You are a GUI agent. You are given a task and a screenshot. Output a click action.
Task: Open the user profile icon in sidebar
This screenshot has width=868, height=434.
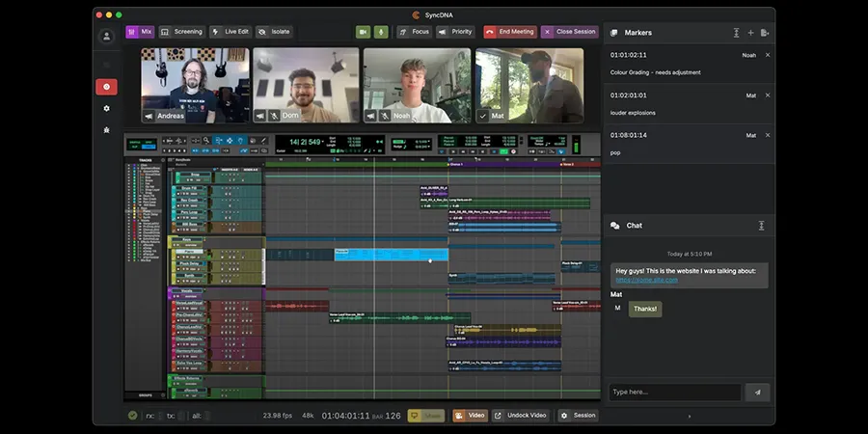[x=106, y=36]
